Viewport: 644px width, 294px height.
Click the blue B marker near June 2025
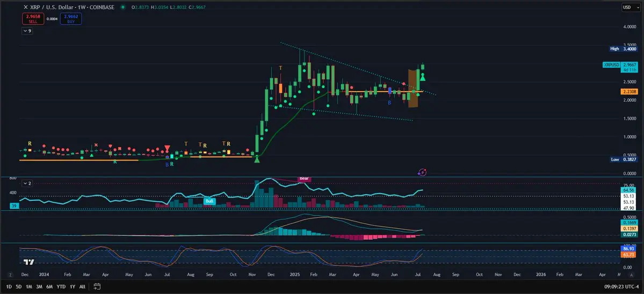(x=390, y=102)
